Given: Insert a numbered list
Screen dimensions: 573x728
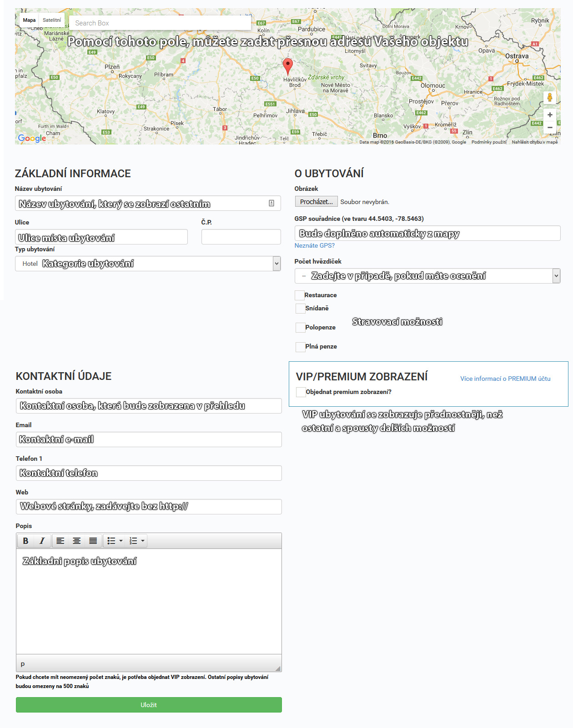Looking at the screenshot, I should [x=133, y=541].
